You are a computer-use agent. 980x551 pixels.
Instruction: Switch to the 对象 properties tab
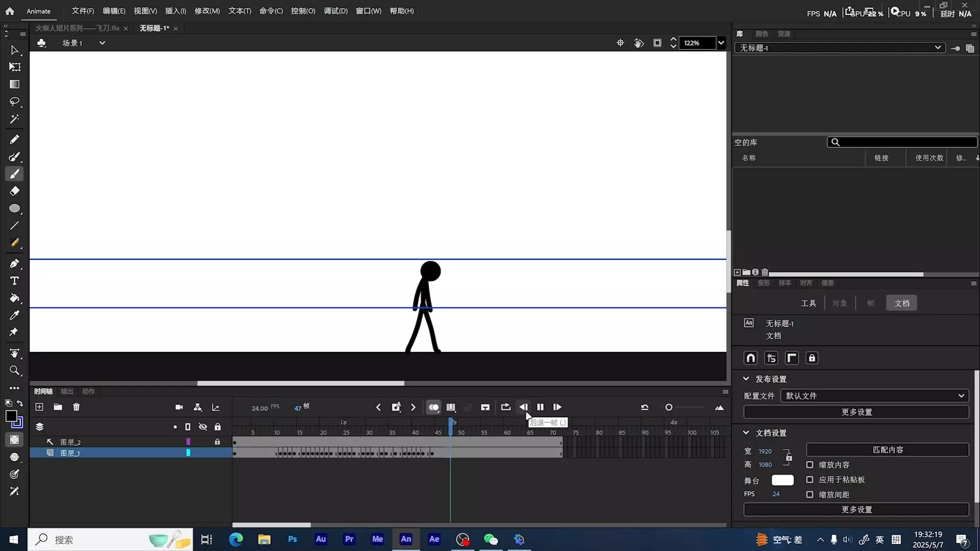coord(840,303)
